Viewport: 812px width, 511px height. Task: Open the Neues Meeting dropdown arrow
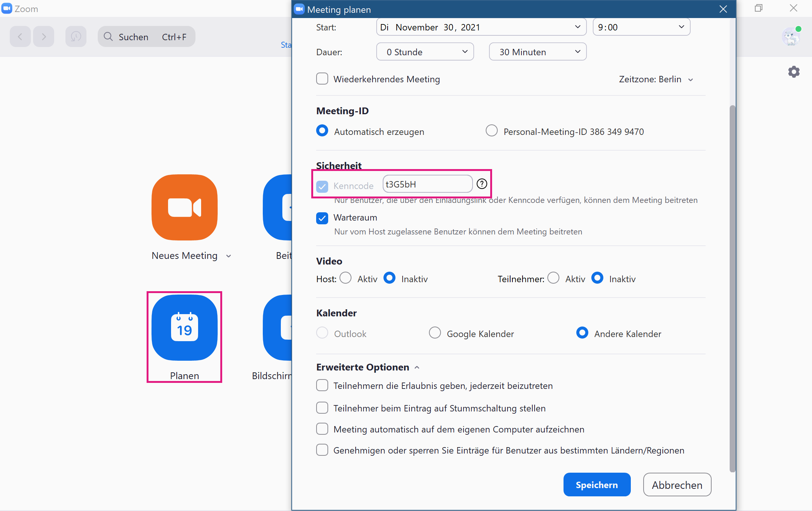click(229, 256)
